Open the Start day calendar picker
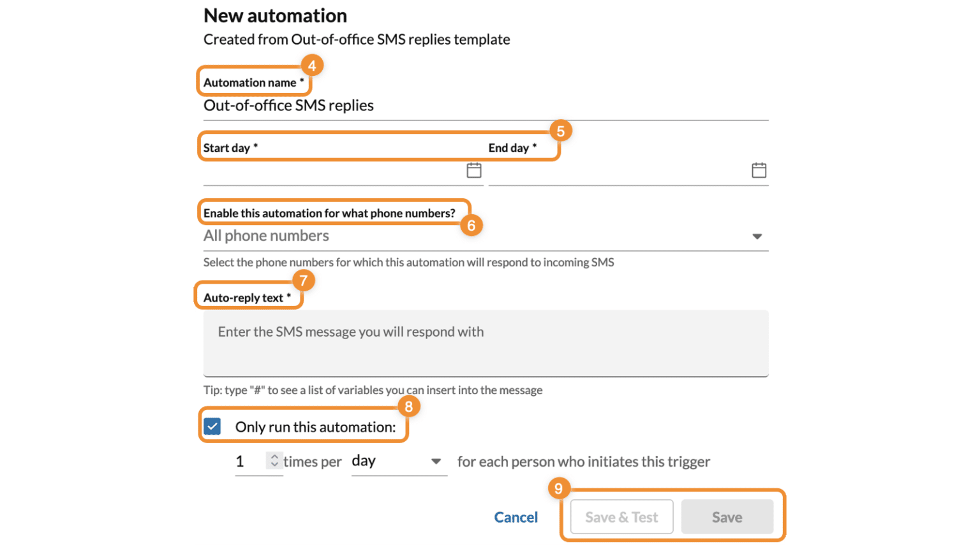Screen dimensions: 980x547 (x=473, y=170)
